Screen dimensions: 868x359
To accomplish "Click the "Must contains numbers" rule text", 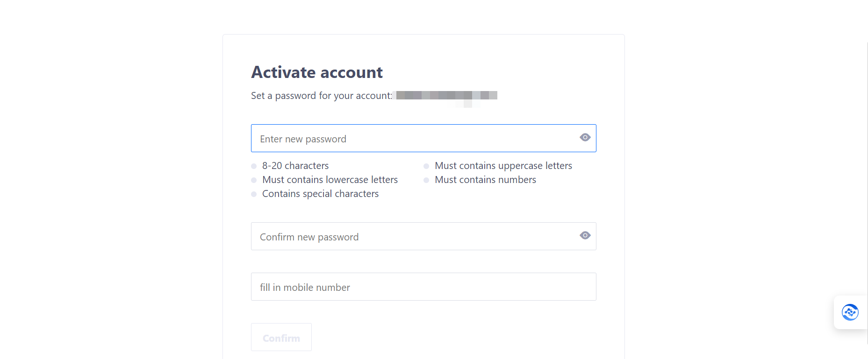I will point(485,180).
